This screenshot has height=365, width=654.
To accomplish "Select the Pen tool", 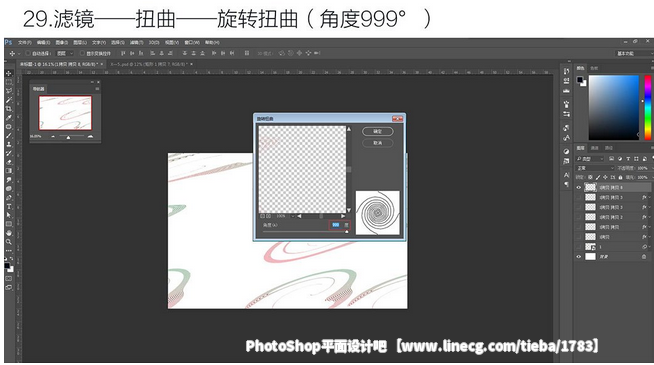I will pyautogui.click(x=9, y=198).
